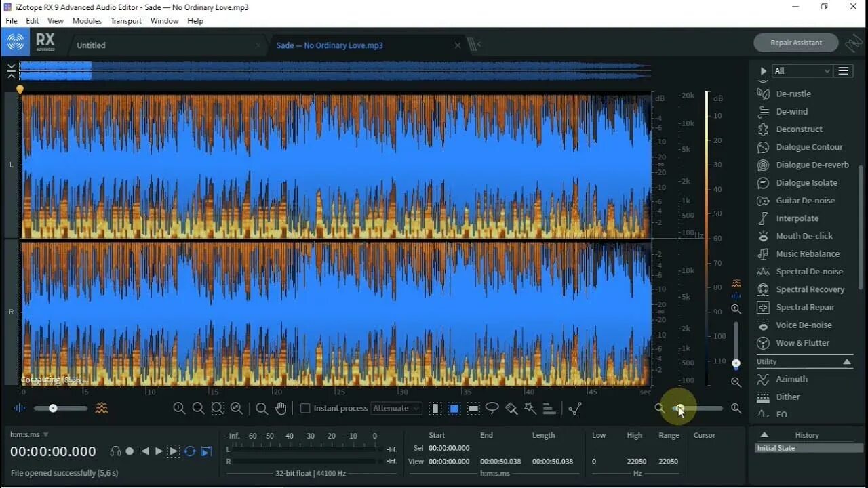Open the Window menu
This screenshot has width=868, height=488.
[165, 21]
